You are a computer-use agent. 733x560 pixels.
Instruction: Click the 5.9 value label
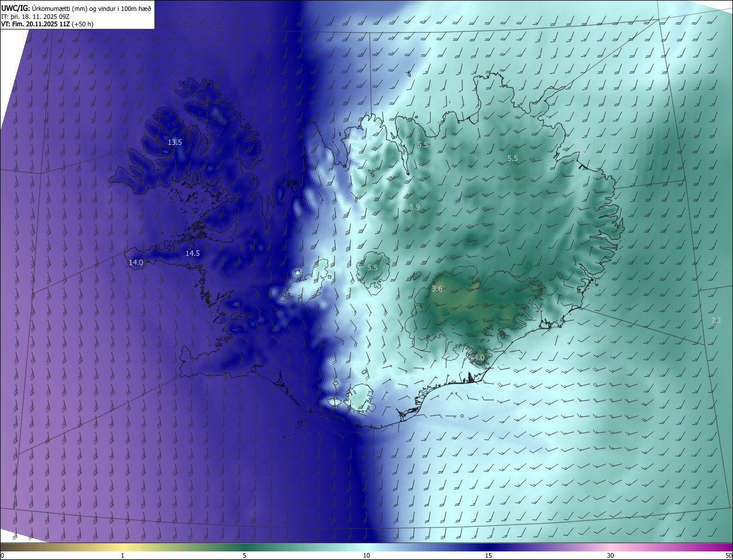pyautogui.click(x=415, y=207)
